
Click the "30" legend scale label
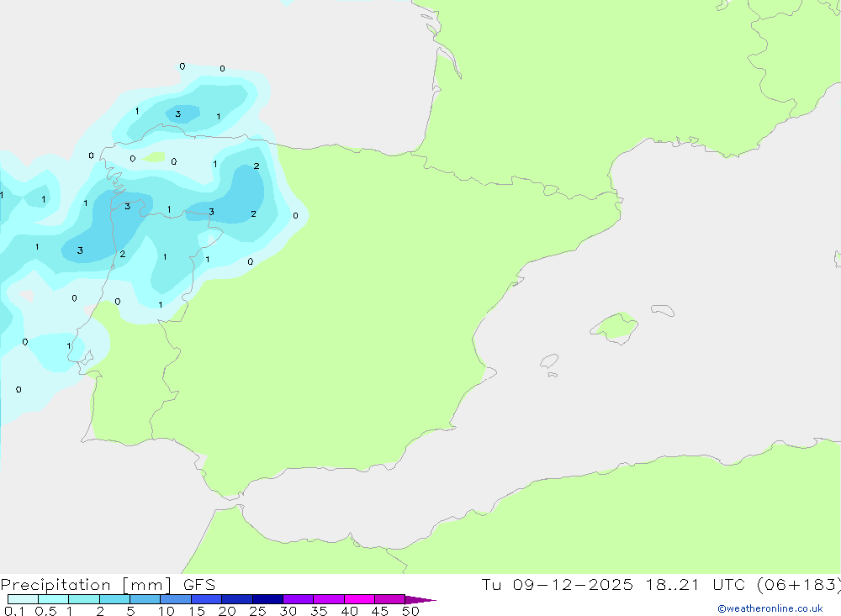[x=288, y=611]
